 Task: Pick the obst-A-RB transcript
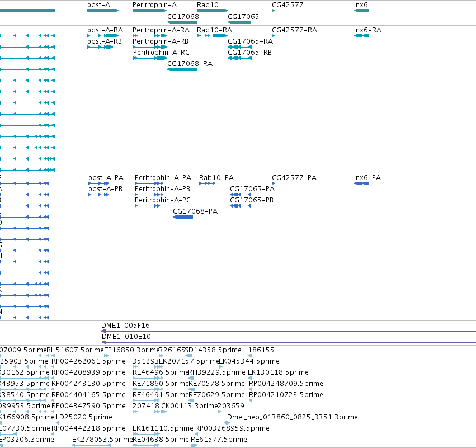pyautogui.click(x=100, y=47)
